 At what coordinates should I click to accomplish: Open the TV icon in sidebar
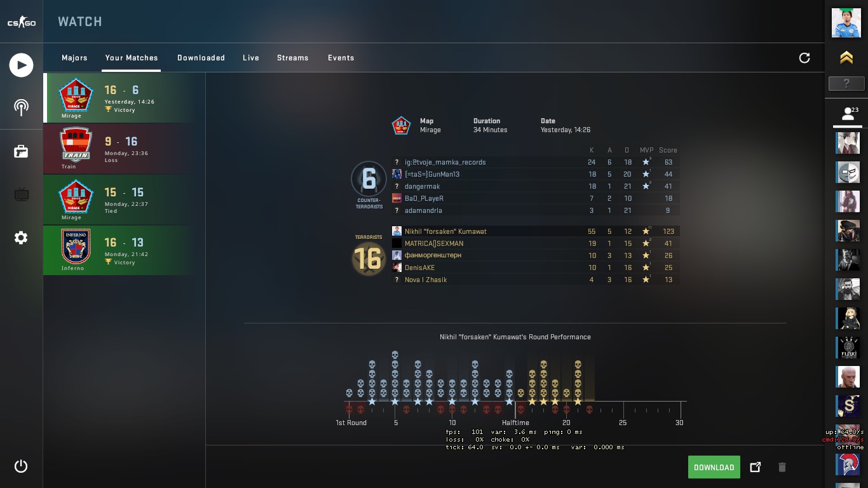21,194
